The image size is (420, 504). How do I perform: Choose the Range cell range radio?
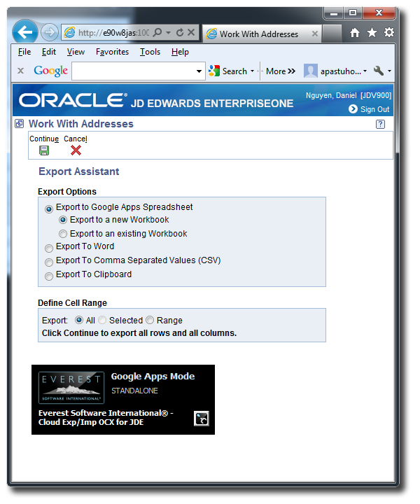click(x=150, y=320)
